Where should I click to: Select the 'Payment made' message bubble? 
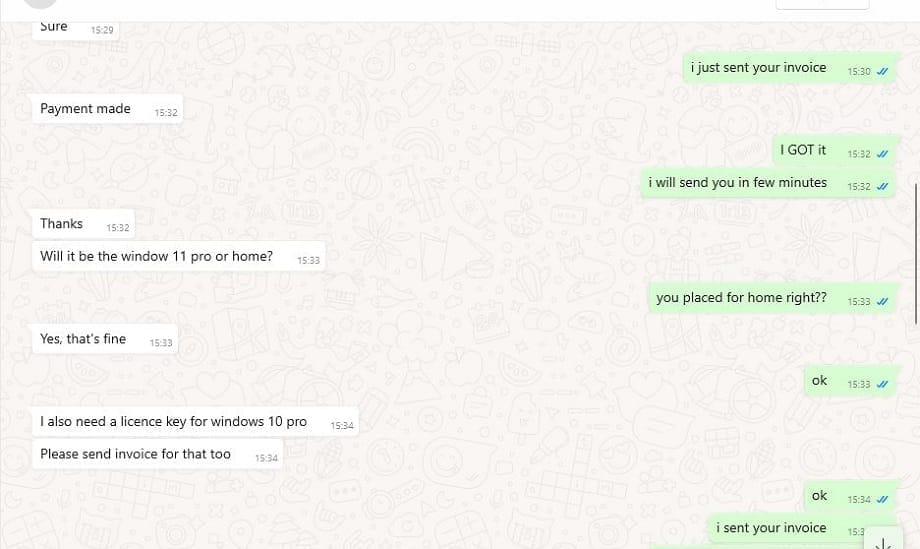(x=107, y=109)
